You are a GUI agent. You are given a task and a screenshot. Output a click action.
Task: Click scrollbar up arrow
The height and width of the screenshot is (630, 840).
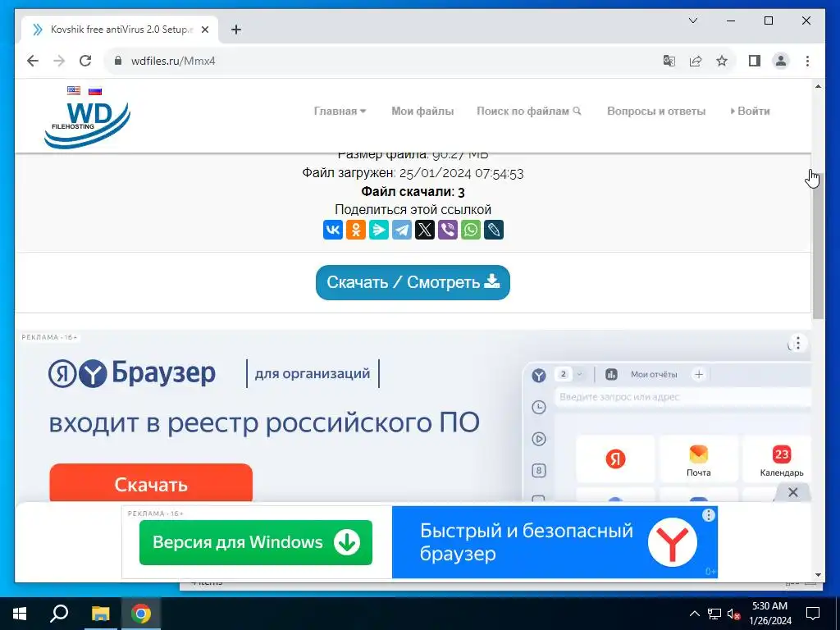point(818,86)
